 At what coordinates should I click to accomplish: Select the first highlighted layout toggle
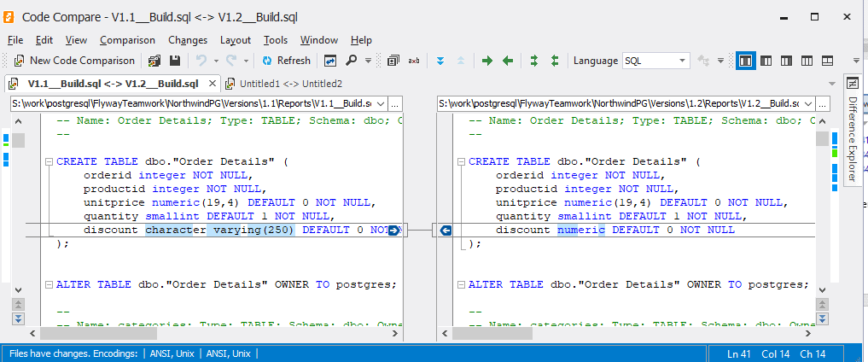coord(746,61)
